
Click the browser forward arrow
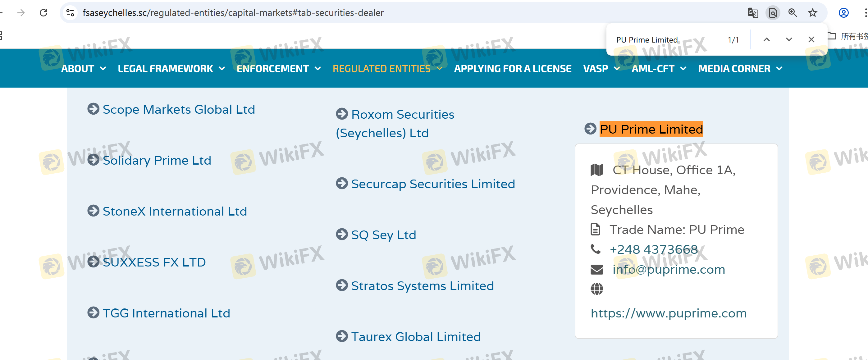tap(21, 13)
